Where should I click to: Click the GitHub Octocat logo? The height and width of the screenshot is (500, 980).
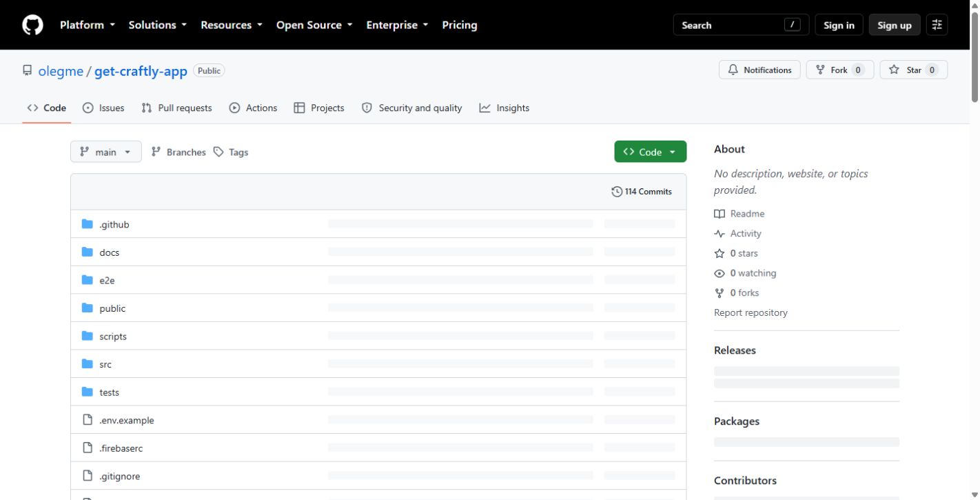(32, 25)
